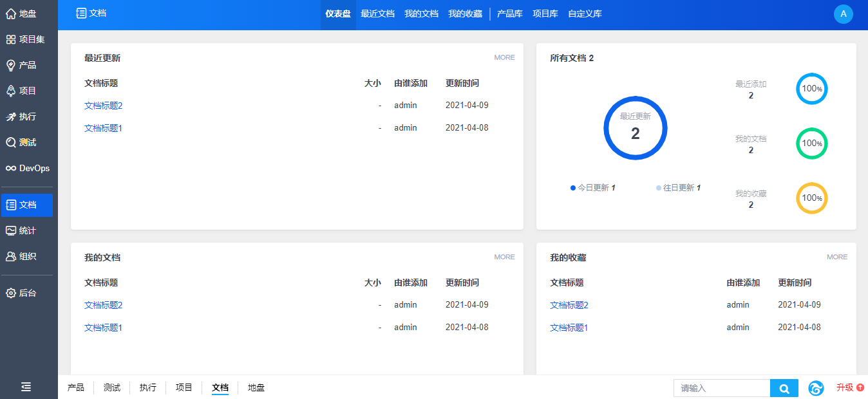
Task: Open the 执行 running-figure icon in sidebar
Action: [x=11, y=116]
